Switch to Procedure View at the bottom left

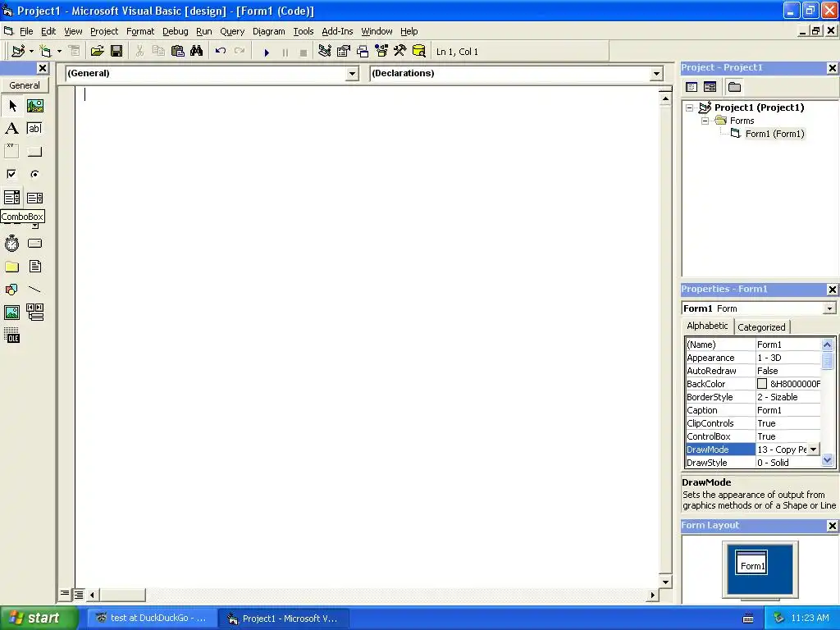pyautogui.click(x=65, y=594)
